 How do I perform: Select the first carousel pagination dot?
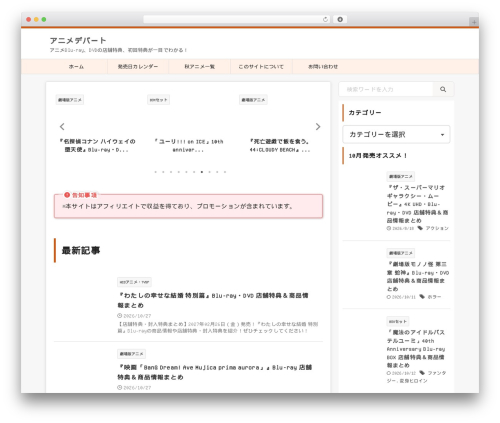(155, 172)
